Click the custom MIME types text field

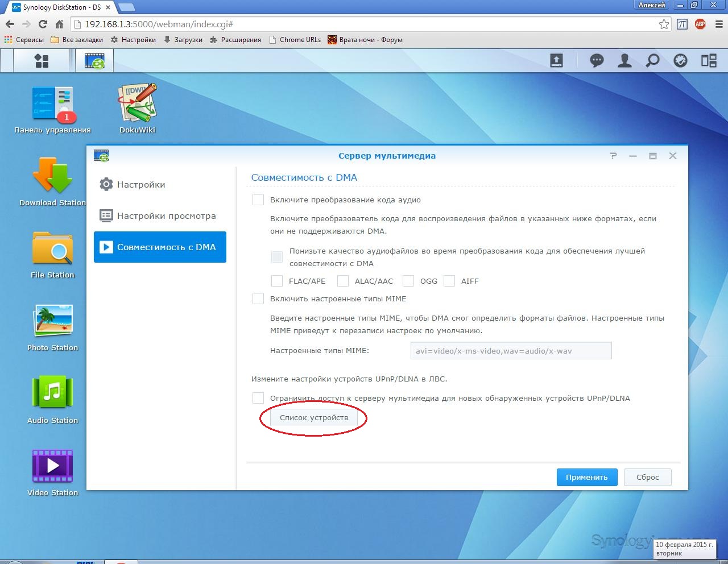pos(511,351)
